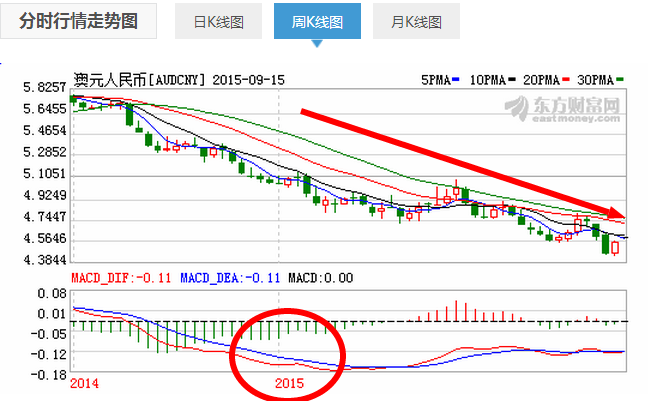
Task: Click the last candlestick on the right
Action: coord(614,247)
